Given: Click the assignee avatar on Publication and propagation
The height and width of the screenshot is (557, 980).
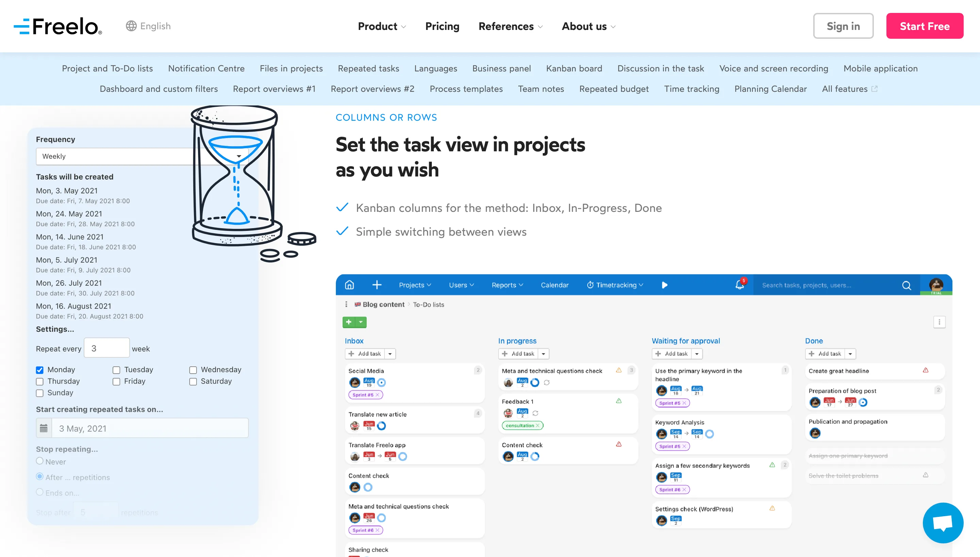Looking at the screenshot, I should pyautogui.click(x=815, y=433).
